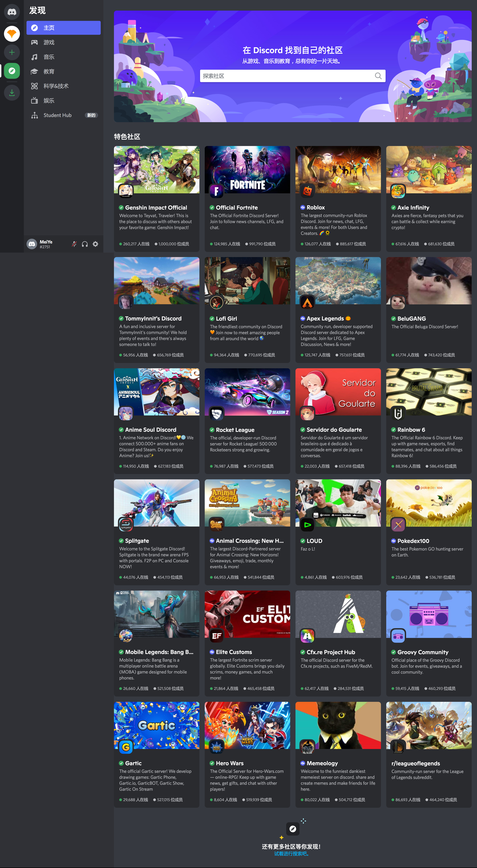Open Mobile Legends: Bang Bang title
Image resolution: width=477 pixels, height=868 pixels.
(x=159, y=652)
